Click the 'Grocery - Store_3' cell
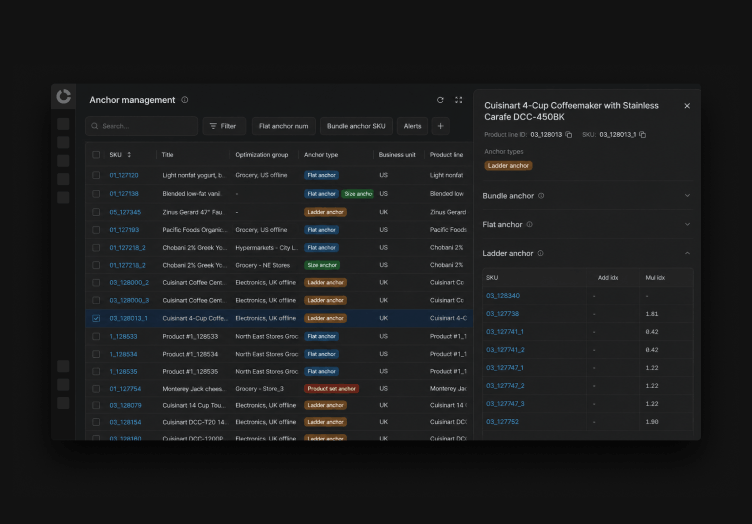The width and height of the screenshot is (752, 524). 259,389
